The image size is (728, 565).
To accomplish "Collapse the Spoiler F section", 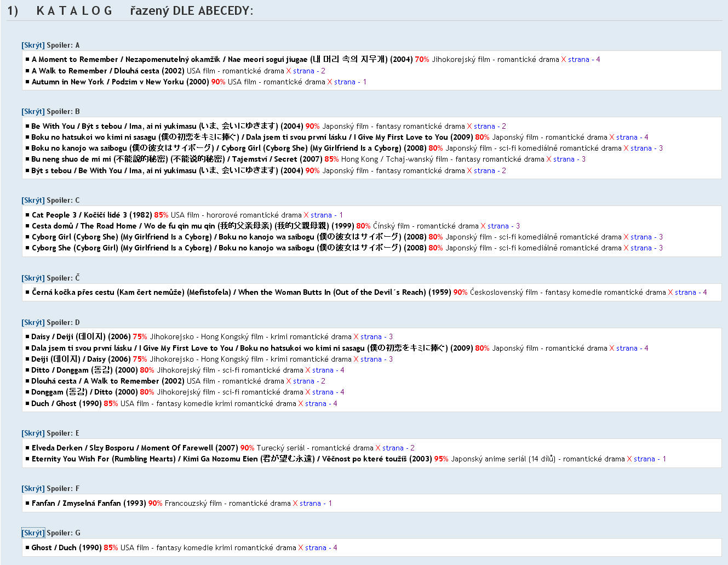I will [x=33, y=489].
